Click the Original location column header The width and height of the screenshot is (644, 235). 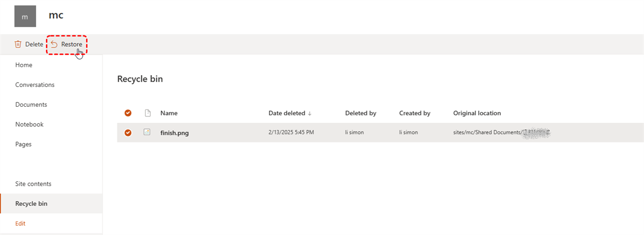477,113
